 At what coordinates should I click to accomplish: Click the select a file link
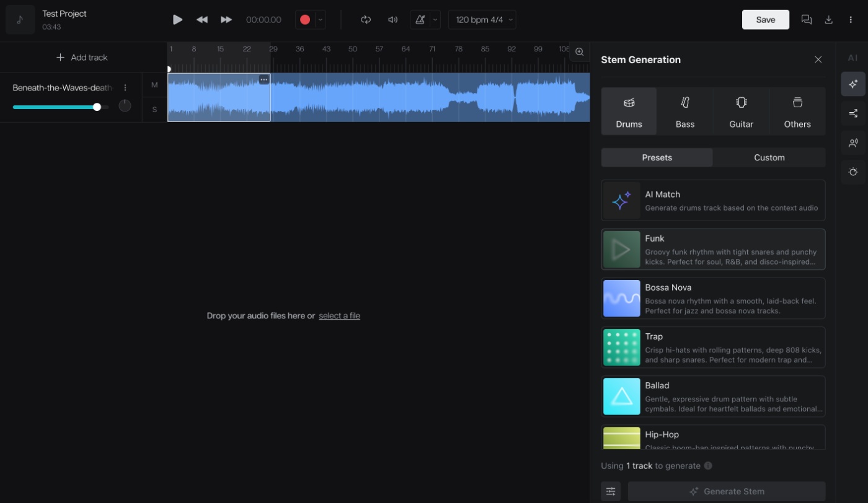coord(339,315)
